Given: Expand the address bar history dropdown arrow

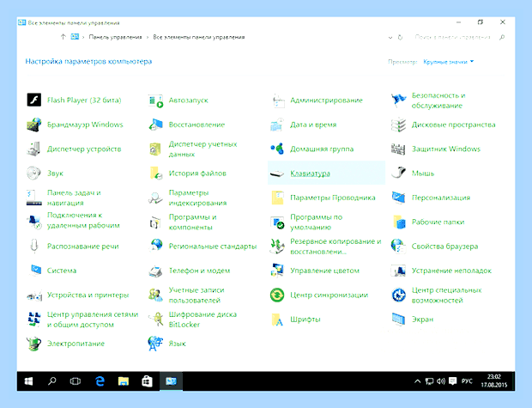Looking at the screenshot, I should pyautogui.click(x=390, y=38).
